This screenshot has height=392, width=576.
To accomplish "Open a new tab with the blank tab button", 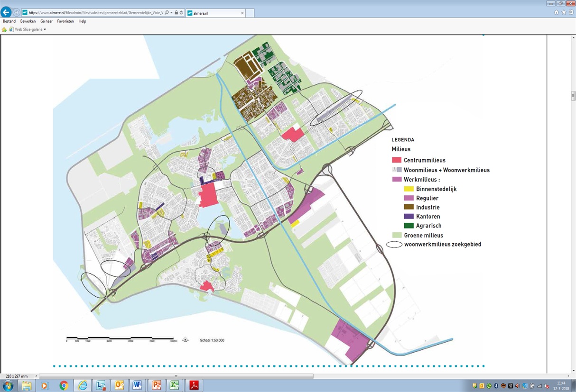I will [x=250, y=13].
